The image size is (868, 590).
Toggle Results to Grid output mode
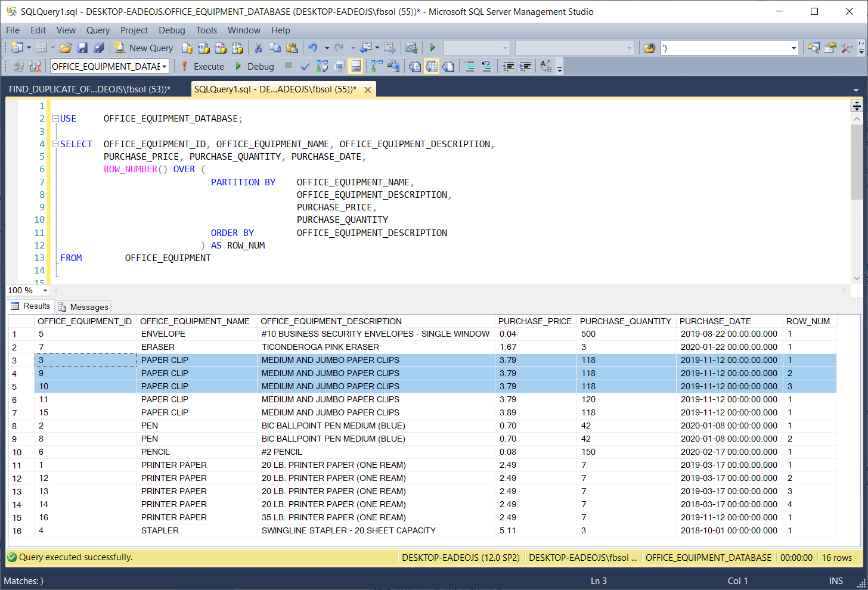click(x=432, y=67)
